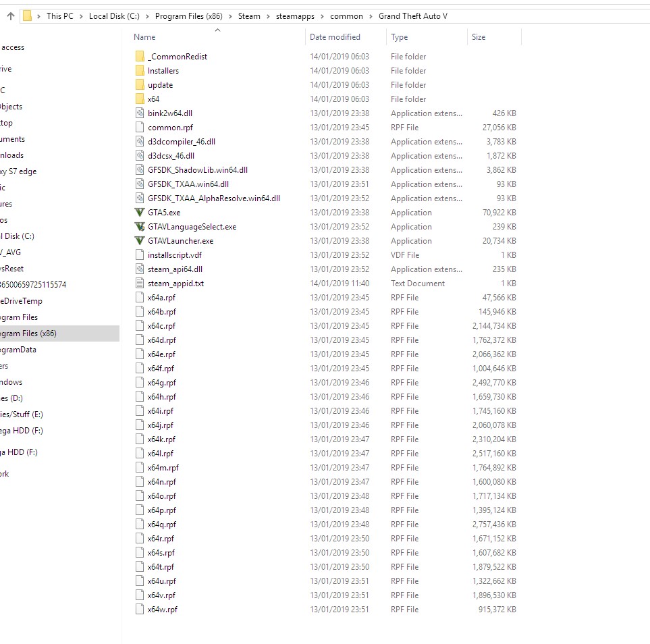Select x64t.rpf file name
Screen dimensions: 650x644
161,566
